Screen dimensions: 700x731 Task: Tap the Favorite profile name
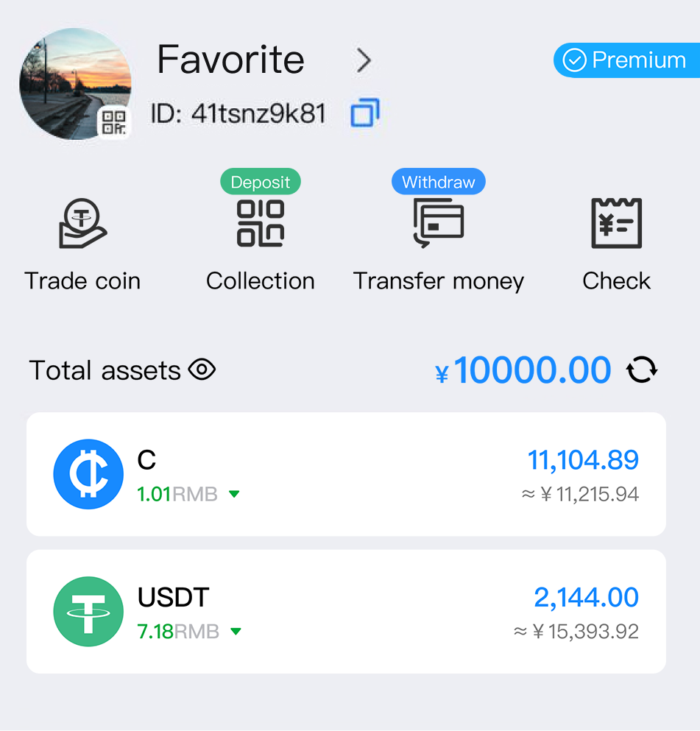(x=230, y=60)
